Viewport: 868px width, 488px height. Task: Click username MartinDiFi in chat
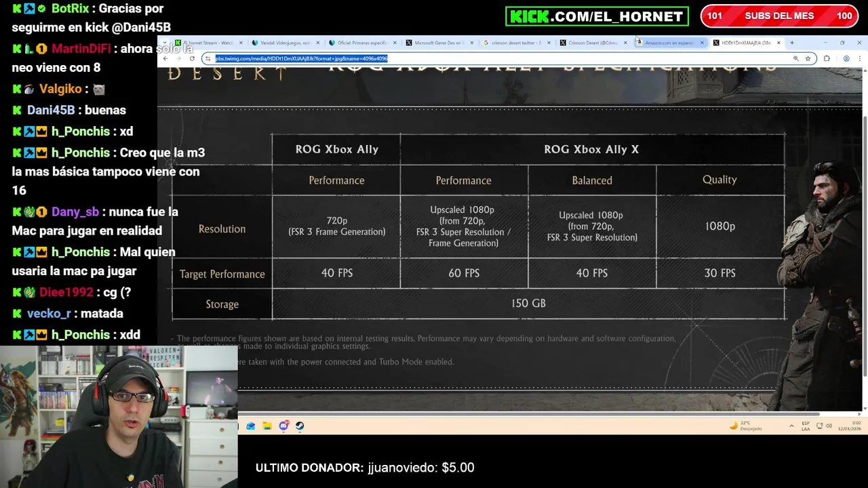coord(82,49)
